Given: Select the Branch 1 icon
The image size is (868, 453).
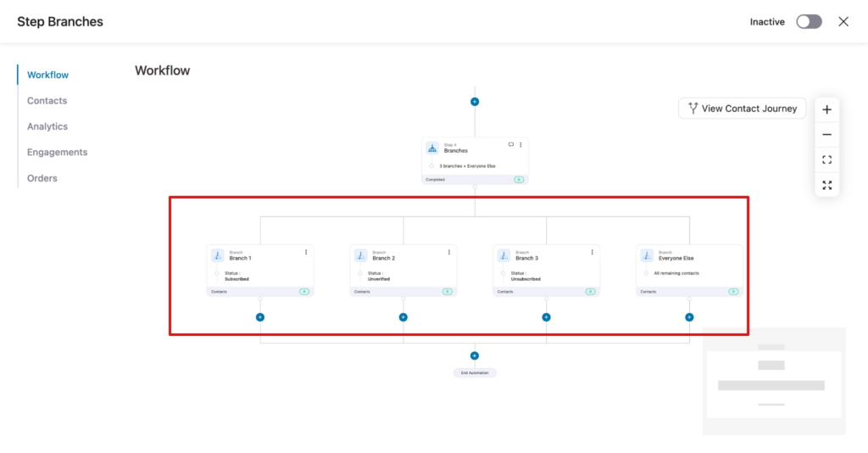Looking at the screenshot, I should tap(218, 255).
